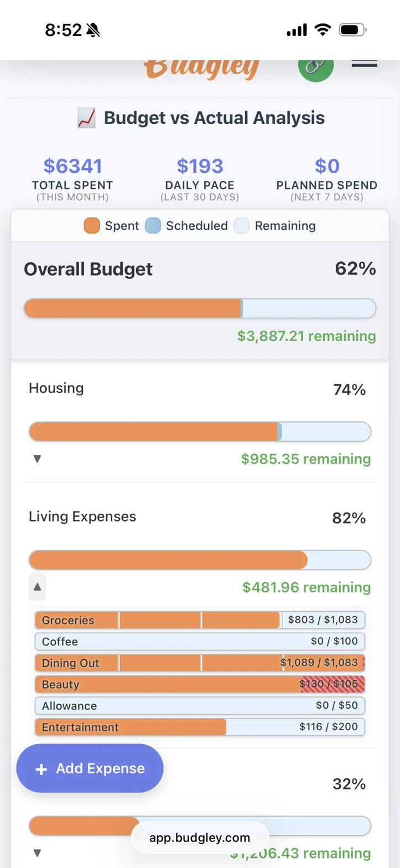Tap the silent bell icon in status bar
This screenshot has width=400, height=868.
(93, 30)
